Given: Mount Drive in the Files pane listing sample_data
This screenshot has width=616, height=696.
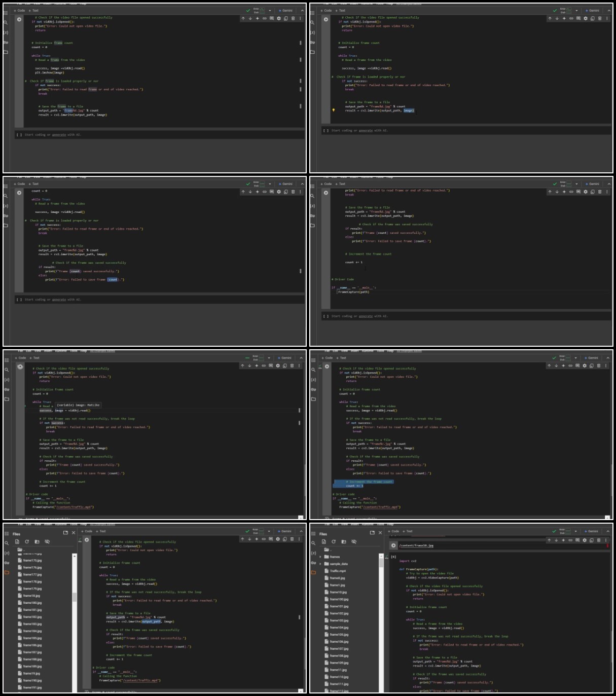Looking at the screenshot, I should click(343, 541).
